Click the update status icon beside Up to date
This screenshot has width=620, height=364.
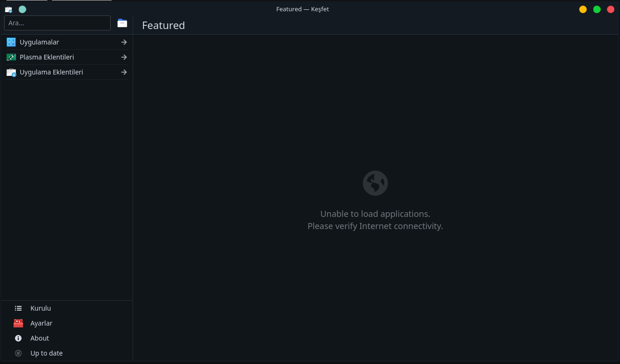coord(18,353)
